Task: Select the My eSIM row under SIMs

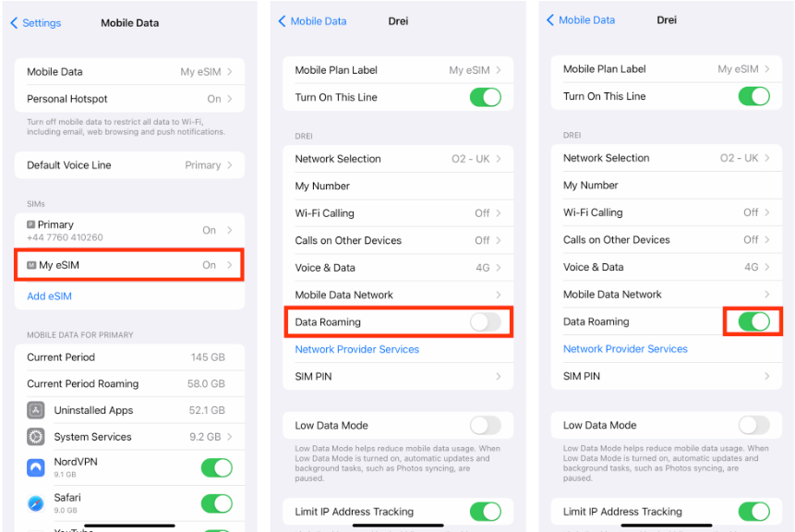Action: point(129,265)
